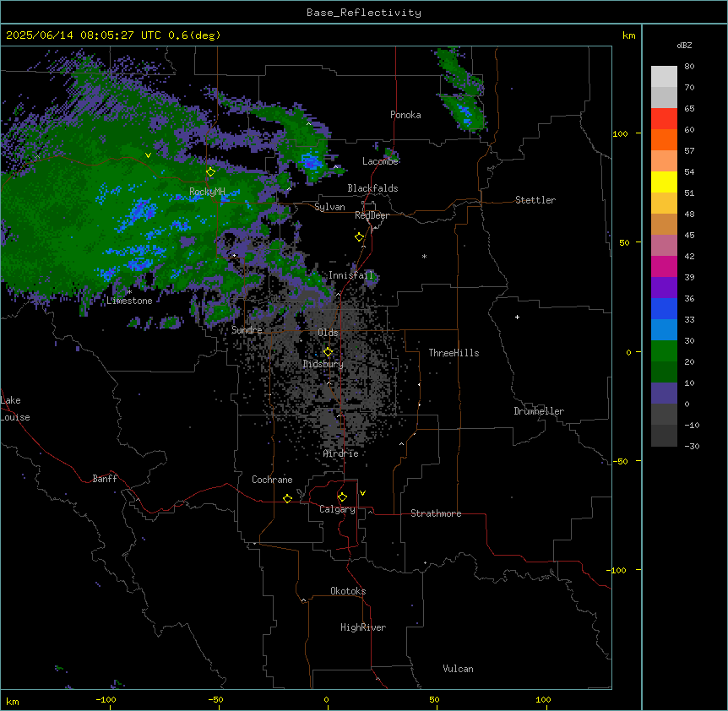Click the Innisfail label
This screenshot has height=711, width=728.
pos(351,275)
